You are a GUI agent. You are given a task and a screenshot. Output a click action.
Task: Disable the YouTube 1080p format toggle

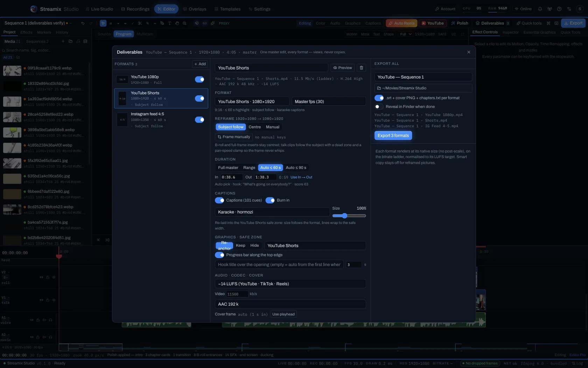199,79
